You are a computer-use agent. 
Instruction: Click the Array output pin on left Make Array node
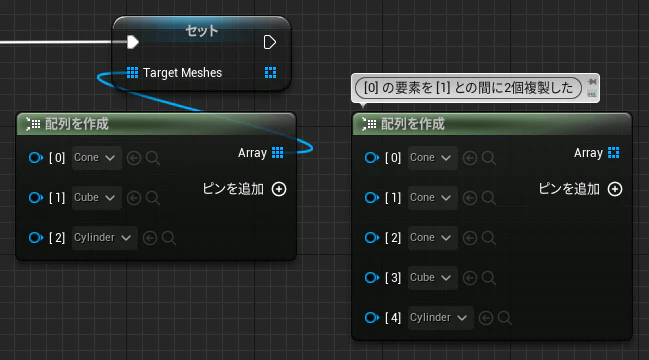click(277, 153)
